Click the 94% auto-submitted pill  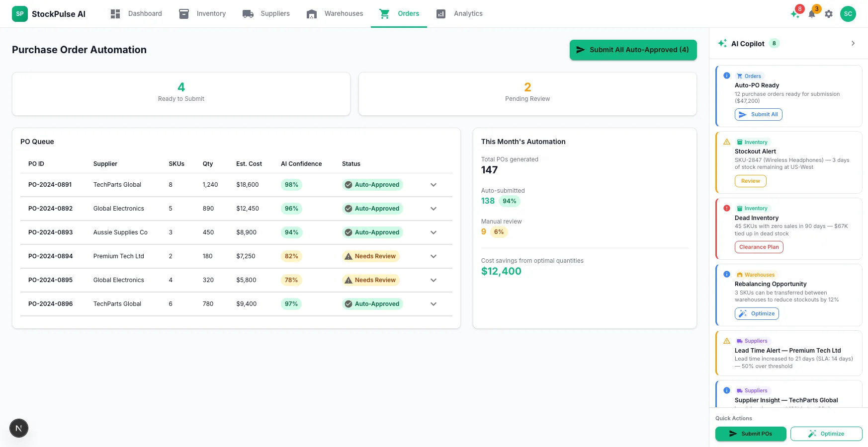pos(510,201)
